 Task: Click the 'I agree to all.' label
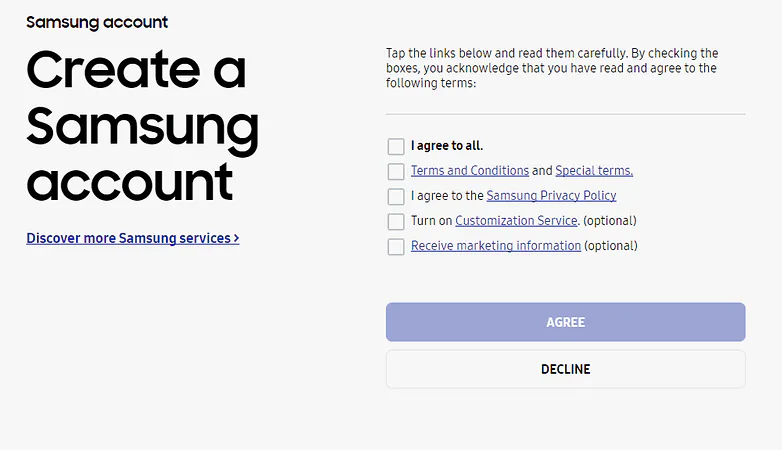click(447, 146)
